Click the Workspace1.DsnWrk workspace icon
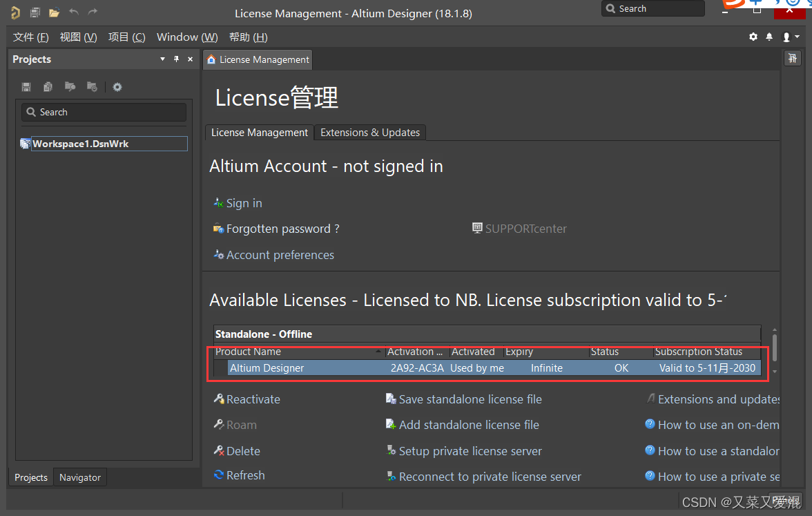 pos(26,144)
